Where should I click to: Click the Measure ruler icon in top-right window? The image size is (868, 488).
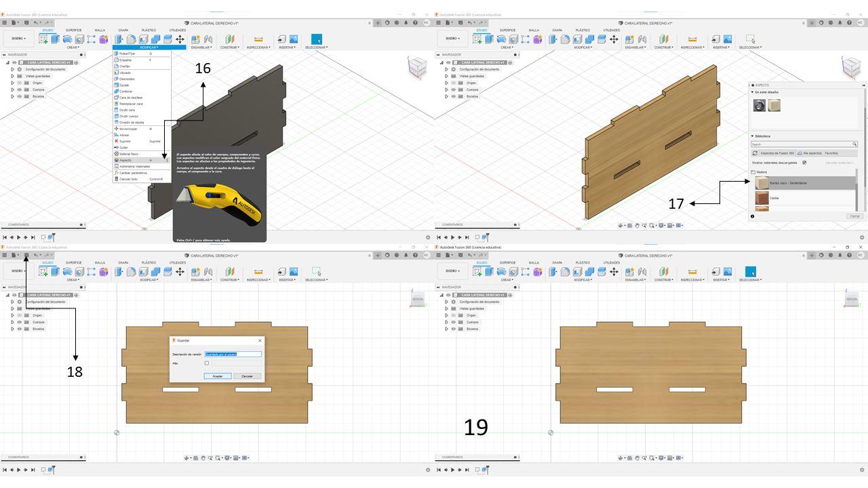(x=692, y=39)
